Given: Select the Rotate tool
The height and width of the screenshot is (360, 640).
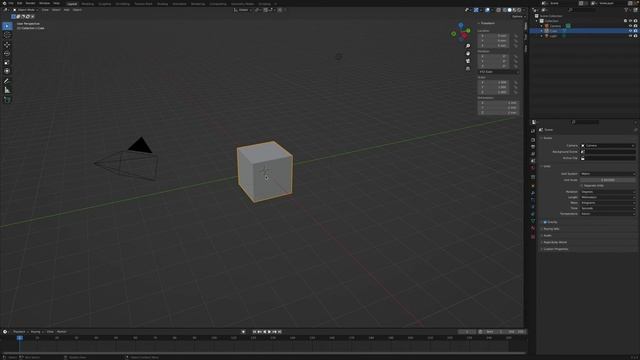Looking at the screenshot, I should (x=7, y=53).
